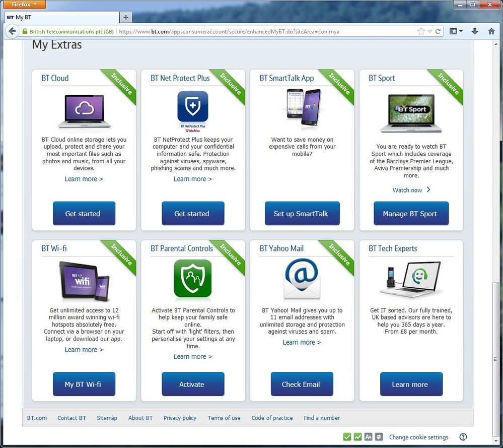
Task: Open the BT.com footer link
Action: pyautogui.click(x=37, y=418)
